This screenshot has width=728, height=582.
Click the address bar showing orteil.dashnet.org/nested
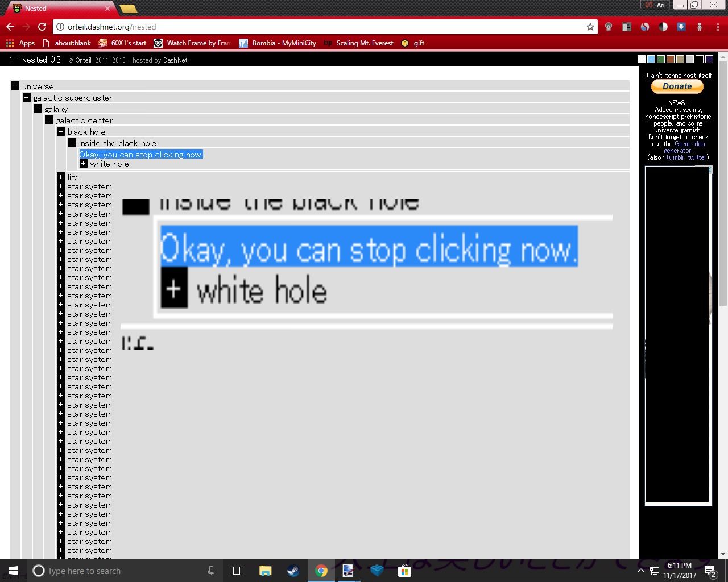point(318,27)
